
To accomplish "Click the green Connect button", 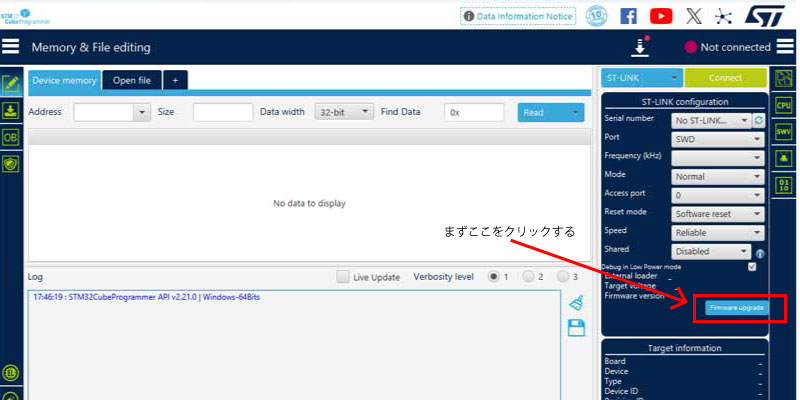I will [726, 78].
